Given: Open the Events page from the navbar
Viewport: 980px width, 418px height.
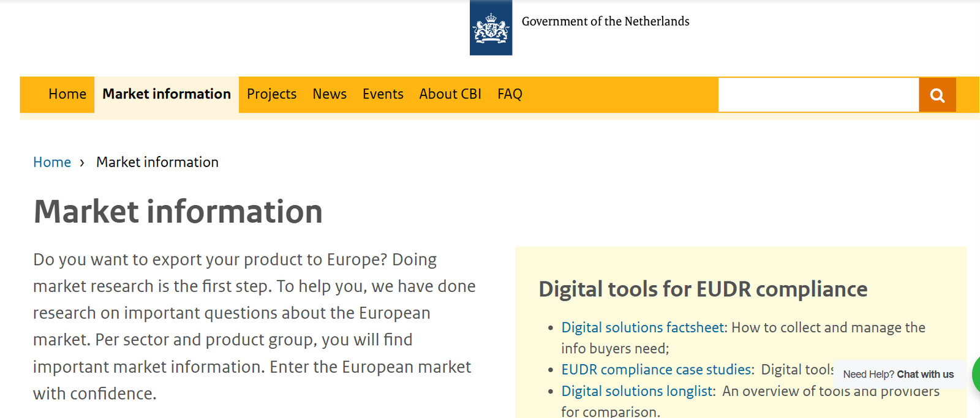Looking at the screenshot, I should [383, 94].
